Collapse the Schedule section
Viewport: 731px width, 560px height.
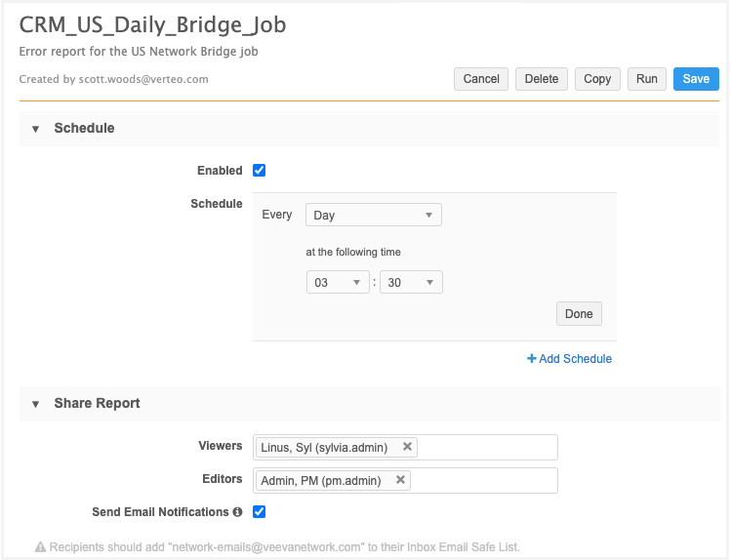point(36,129)
